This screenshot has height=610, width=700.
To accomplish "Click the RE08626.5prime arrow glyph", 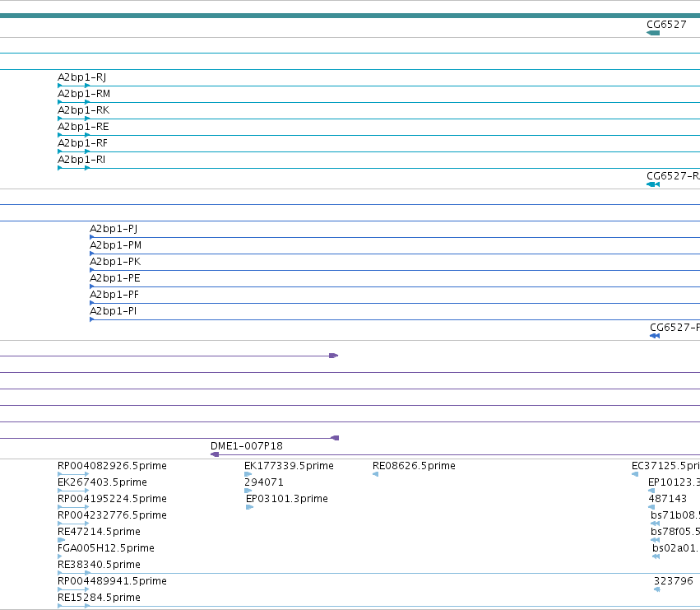I will click(375, 474).
